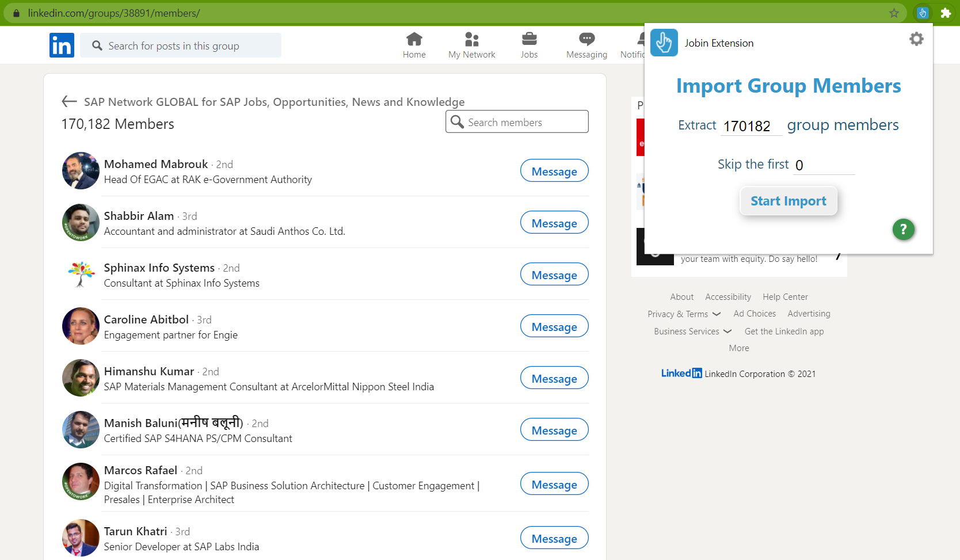Edit the Skip the first field
The width and height of the screenshot is (960, 560).
coord(824,165)
